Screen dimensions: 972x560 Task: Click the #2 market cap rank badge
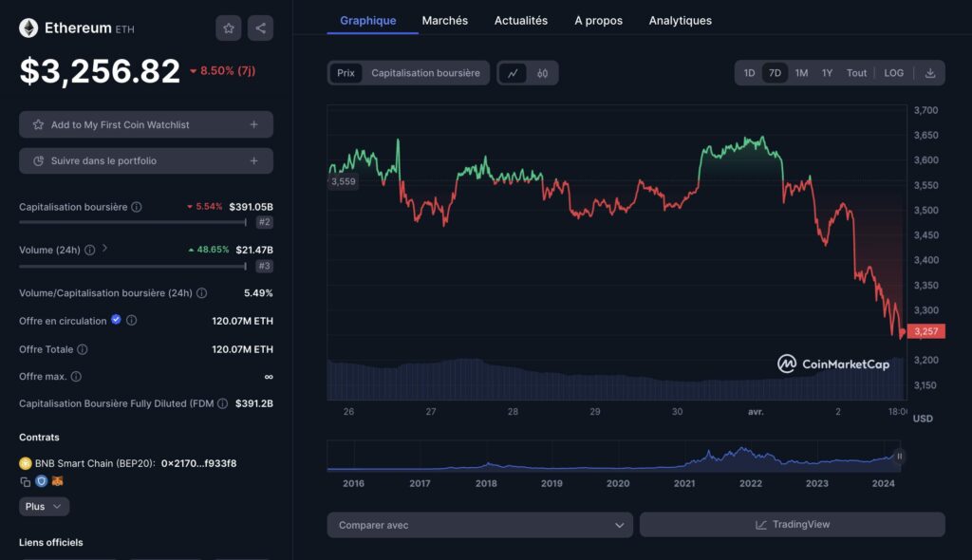click(265, 222)
